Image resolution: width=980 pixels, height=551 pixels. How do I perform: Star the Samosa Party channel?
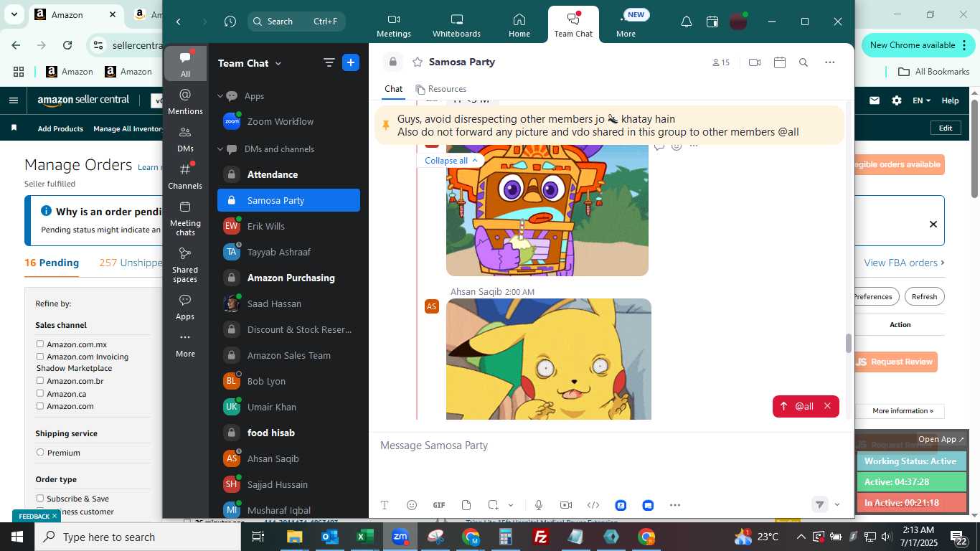click(x=417, y=62)
